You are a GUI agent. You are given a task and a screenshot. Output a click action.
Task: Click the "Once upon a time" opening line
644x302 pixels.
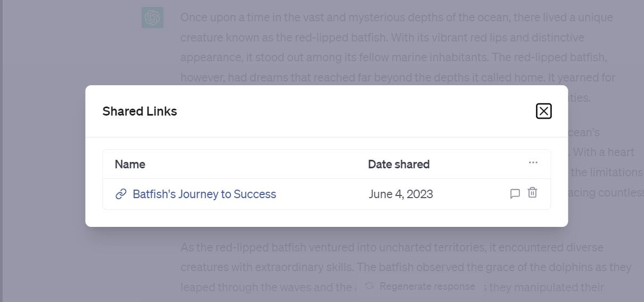397,18
